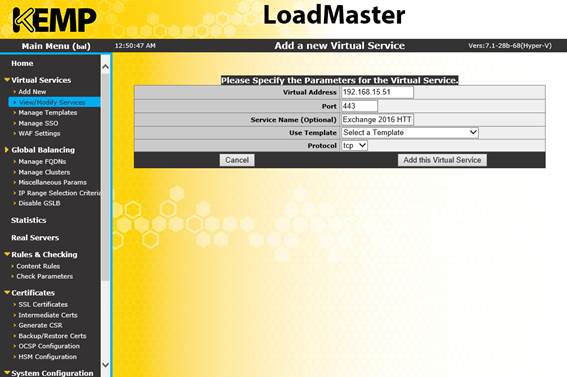Open WAF Settings

39,133
